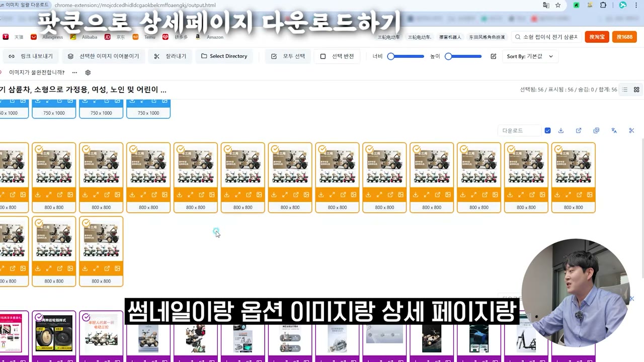Switch to grid view layout icon

pos(636,89)
